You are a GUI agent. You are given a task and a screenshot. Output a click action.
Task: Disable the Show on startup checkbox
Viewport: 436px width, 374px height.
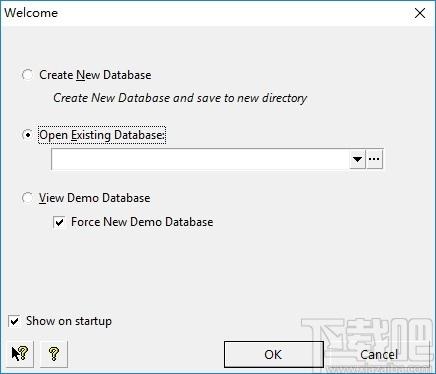14,321
